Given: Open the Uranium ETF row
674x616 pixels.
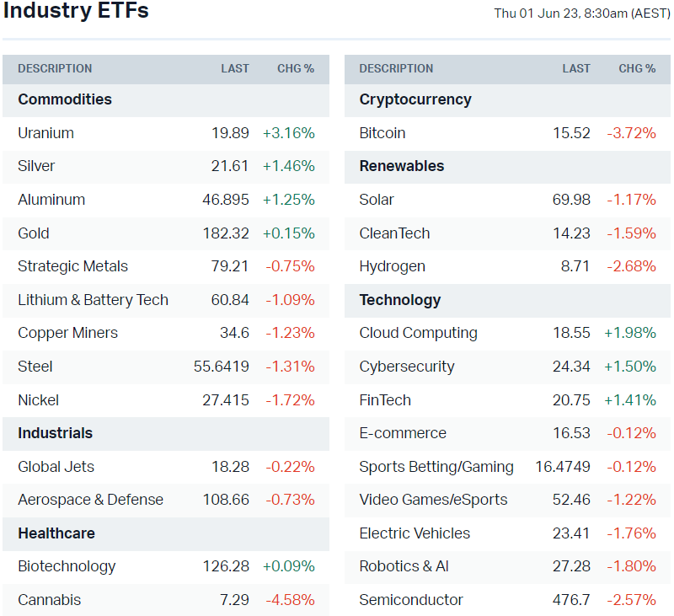Looking at the screenshot, I should pyautogui.click(x=45, y=133).
